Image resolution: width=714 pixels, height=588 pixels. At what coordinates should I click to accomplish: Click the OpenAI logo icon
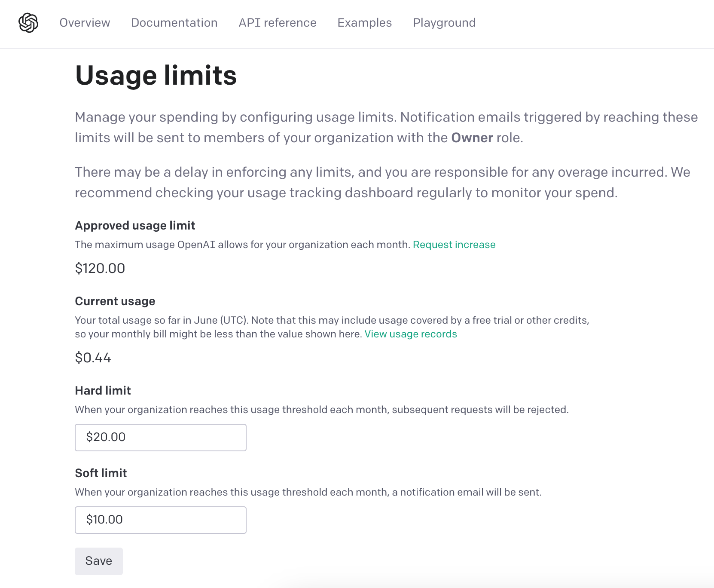(28, 23)
